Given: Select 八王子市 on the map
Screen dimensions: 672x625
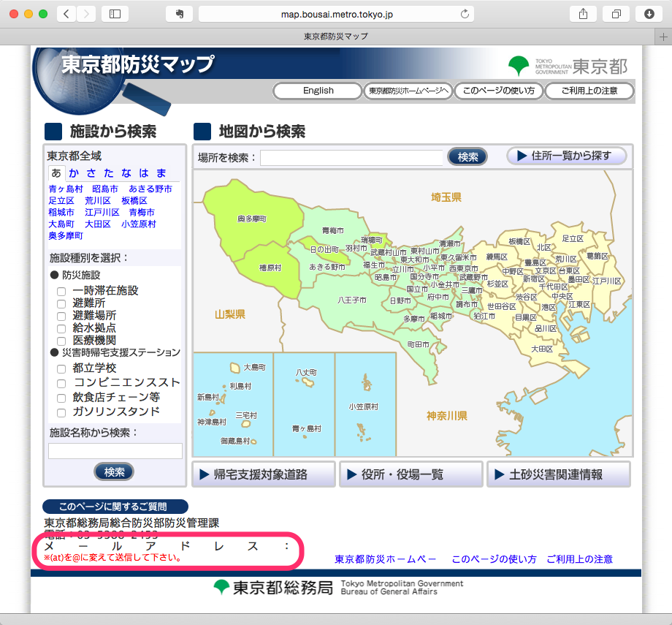Looking at the screenshot, I should [x=352, y=300].
